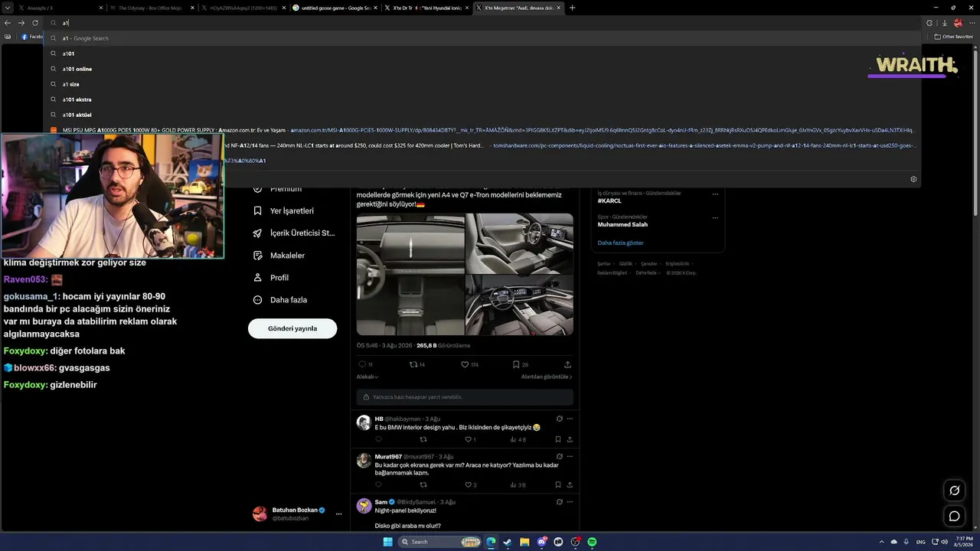
Task: Share Murat967's reply
Action: (570, 484)
